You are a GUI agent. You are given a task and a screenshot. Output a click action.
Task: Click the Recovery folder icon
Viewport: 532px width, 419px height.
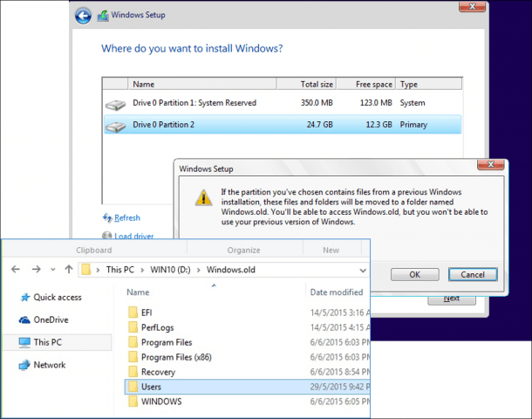click(133, 372)
